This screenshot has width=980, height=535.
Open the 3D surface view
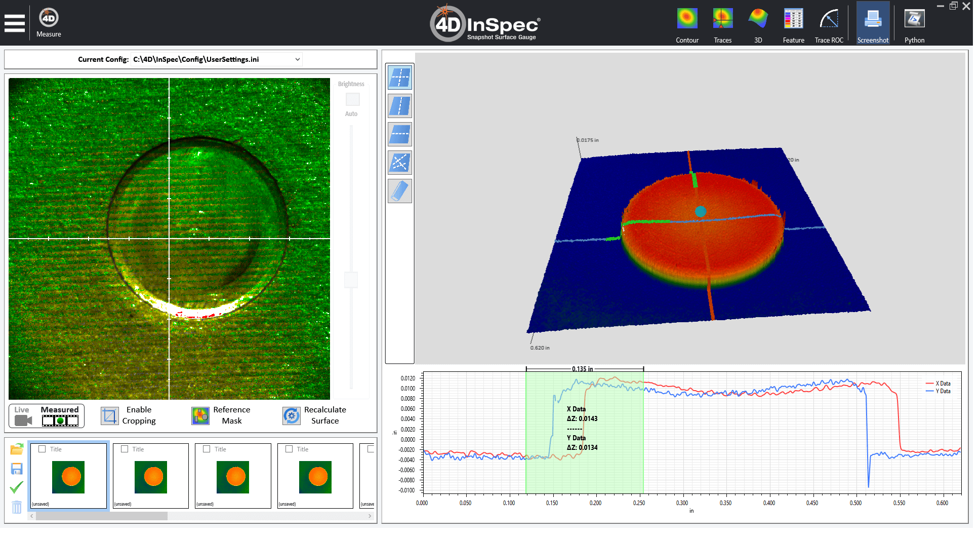coord(758,24)
